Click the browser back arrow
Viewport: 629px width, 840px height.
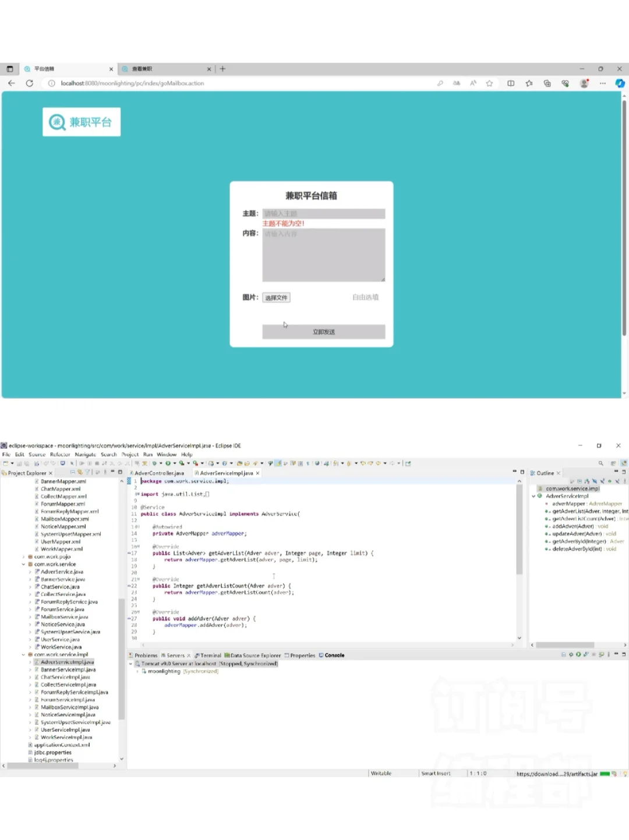[12, 83]
